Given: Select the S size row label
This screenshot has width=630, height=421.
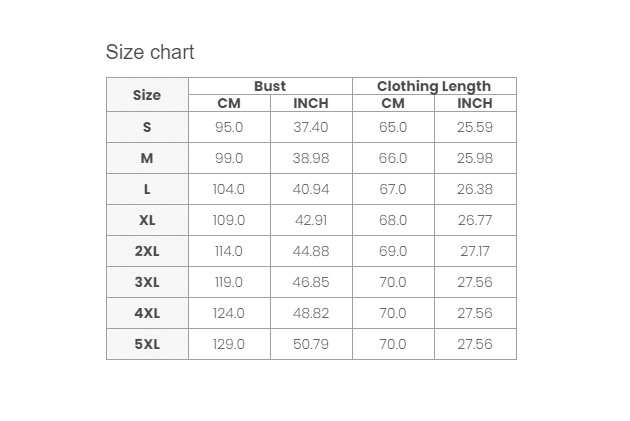Looking at the screenshot, I should point(147,127).
